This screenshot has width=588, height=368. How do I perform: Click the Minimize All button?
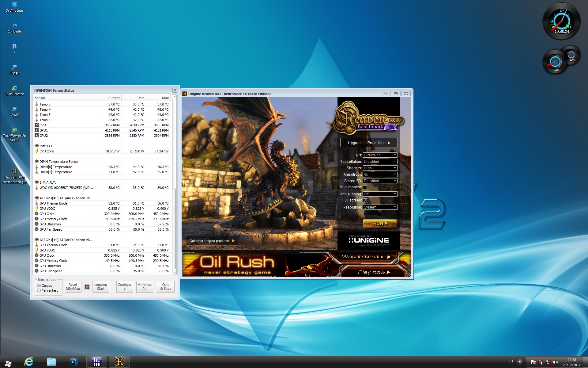point(145,287)
